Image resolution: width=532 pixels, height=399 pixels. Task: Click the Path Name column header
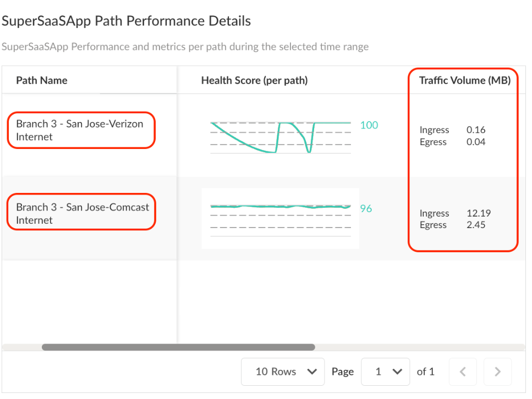(42, 80)
